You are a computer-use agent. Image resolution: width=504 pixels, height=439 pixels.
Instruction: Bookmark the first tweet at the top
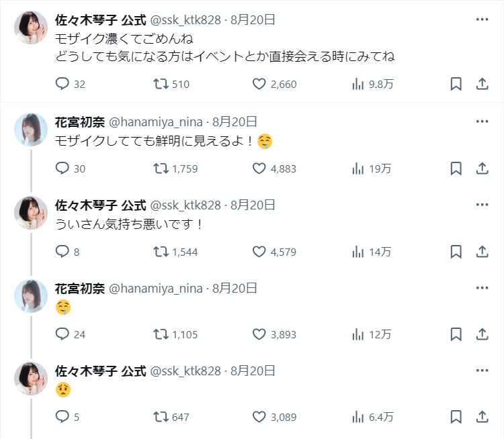[x=456, y=84]
